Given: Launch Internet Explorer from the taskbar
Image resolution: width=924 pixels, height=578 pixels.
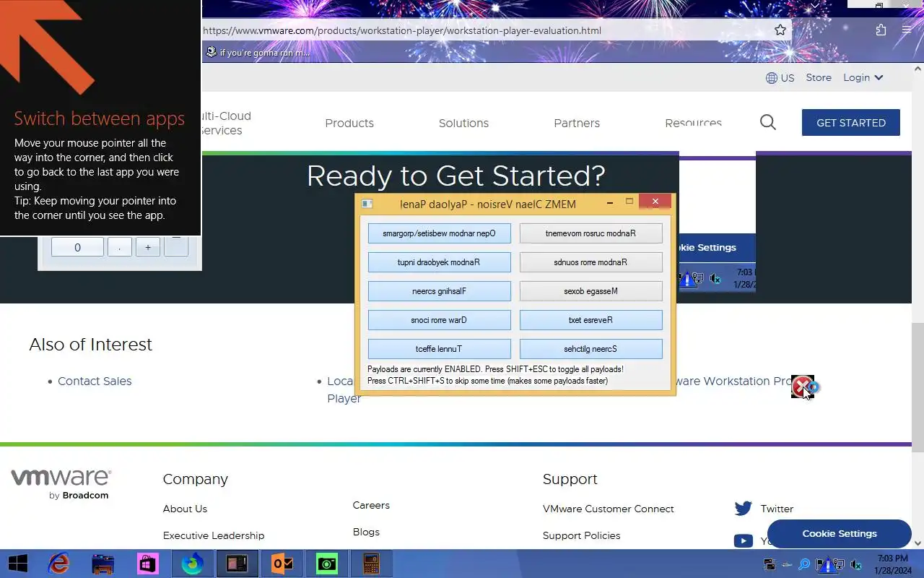Looking at the screenshot, I should coord(58,564).
